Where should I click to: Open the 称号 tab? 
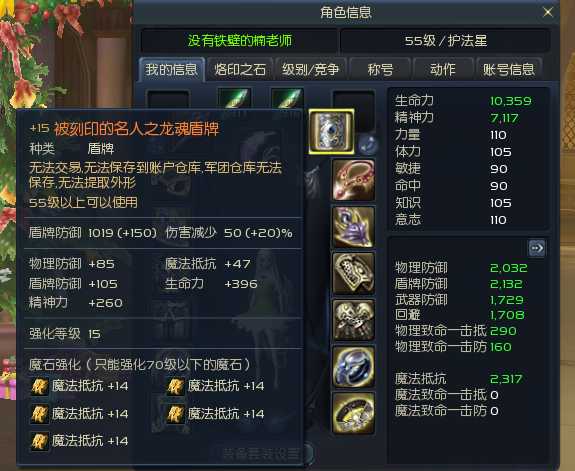380,69
